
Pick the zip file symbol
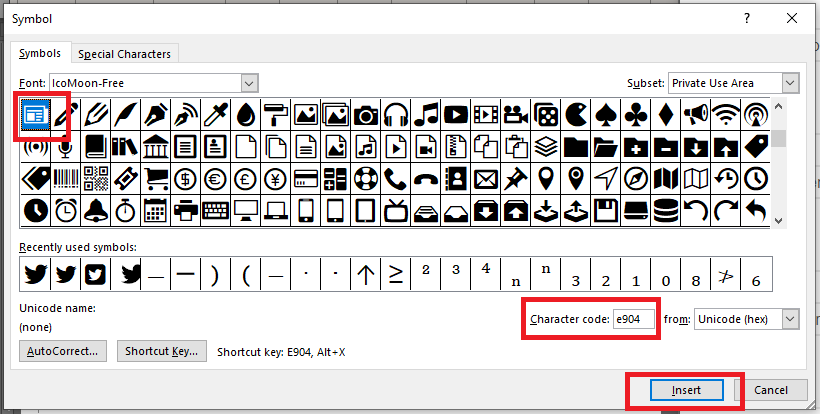pyautogui.click(x=456, y=147)
